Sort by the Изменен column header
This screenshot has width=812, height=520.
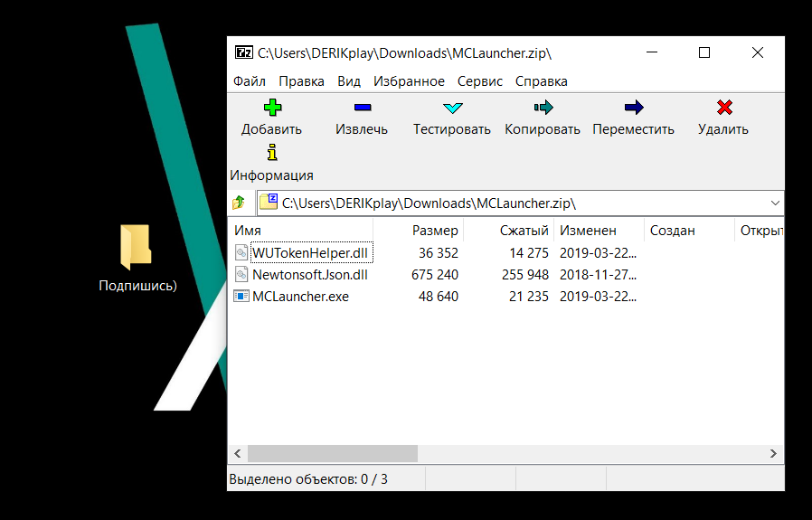(x=599, y=231)
